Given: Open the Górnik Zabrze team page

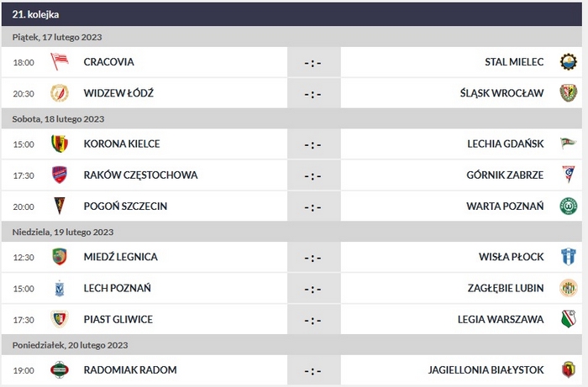Looking at the screenshot, I should coord(506,175).
